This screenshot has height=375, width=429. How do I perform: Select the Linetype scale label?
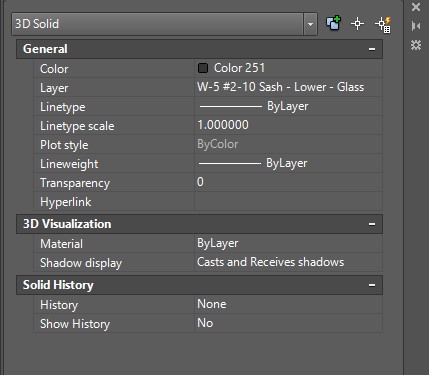(x=77, y=126)
